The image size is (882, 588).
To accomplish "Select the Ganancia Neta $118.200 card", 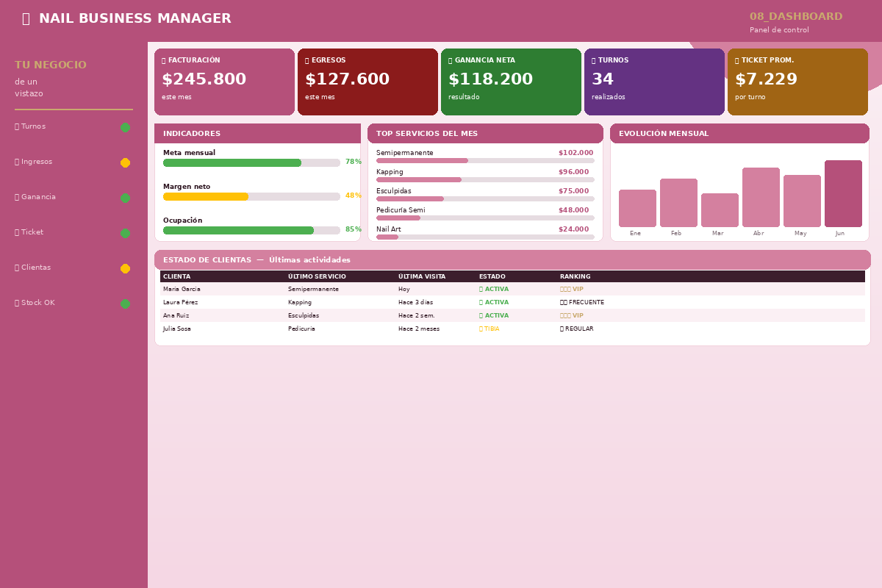I will coord(511,82).
